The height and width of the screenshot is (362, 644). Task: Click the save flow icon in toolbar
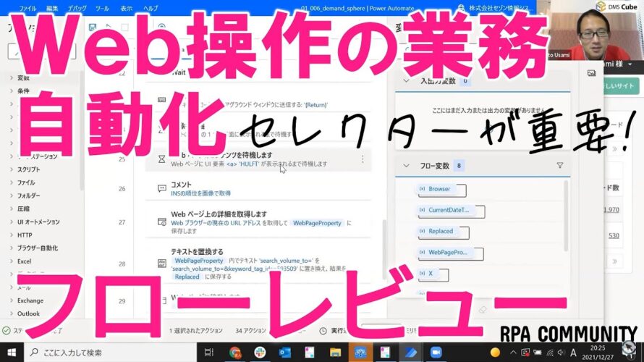(x=93, y=27)
